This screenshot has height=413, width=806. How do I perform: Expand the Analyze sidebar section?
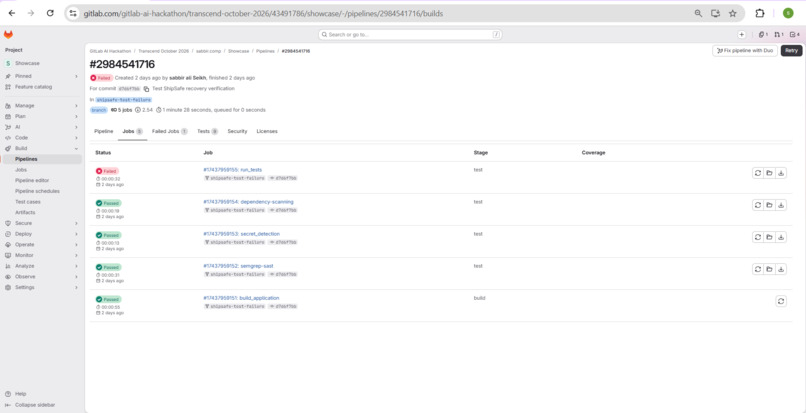click(41, 266)
